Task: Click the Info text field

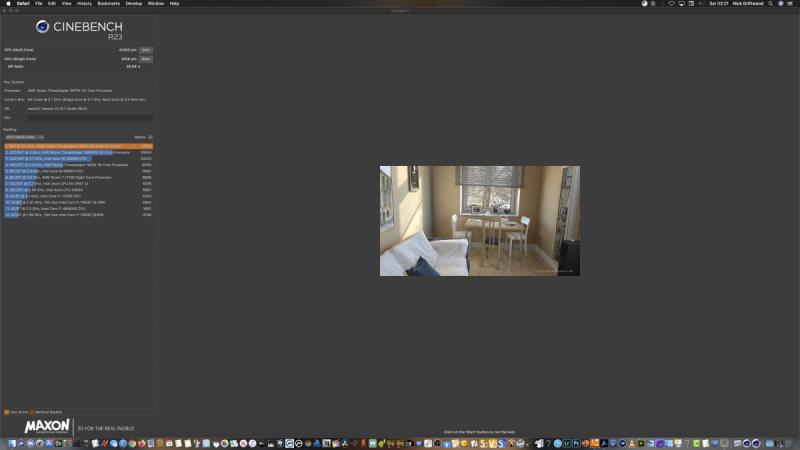Action: coord(90,118)
